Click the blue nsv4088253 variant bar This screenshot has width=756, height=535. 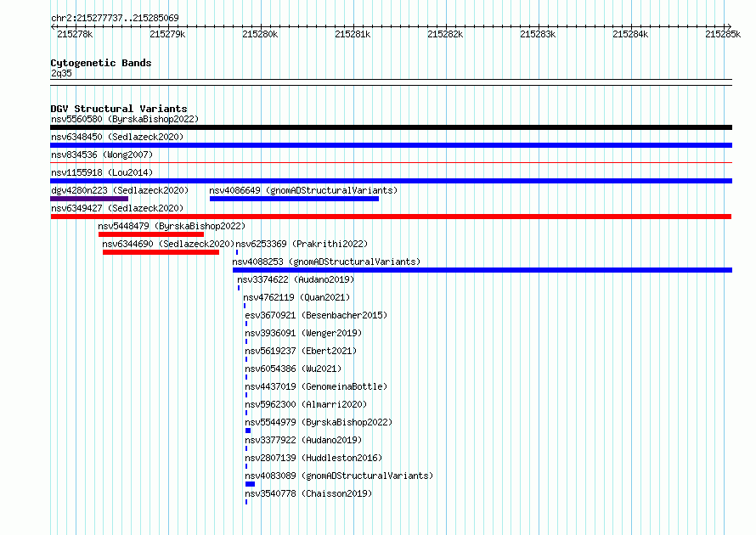coord(482,270)
